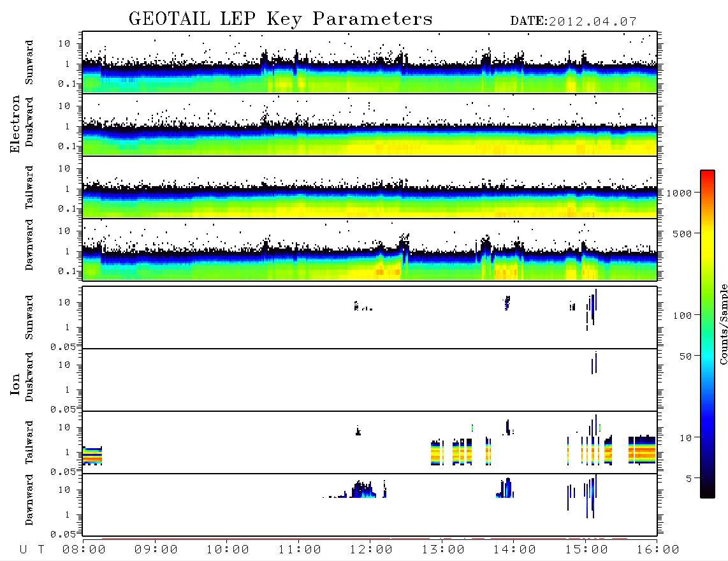
Task: Select the Ion 'Dawnward' panel label
Action: point(29,500)
